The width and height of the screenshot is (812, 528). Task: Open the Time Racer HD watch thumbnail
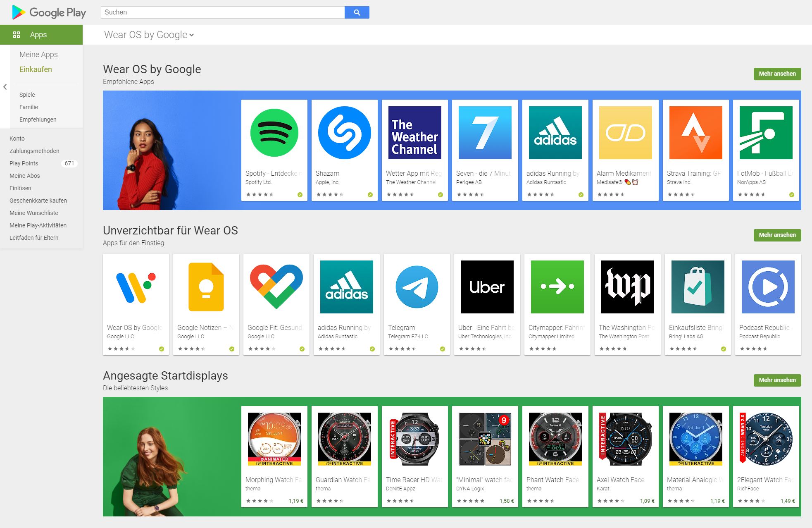click(x=415, y=439)
